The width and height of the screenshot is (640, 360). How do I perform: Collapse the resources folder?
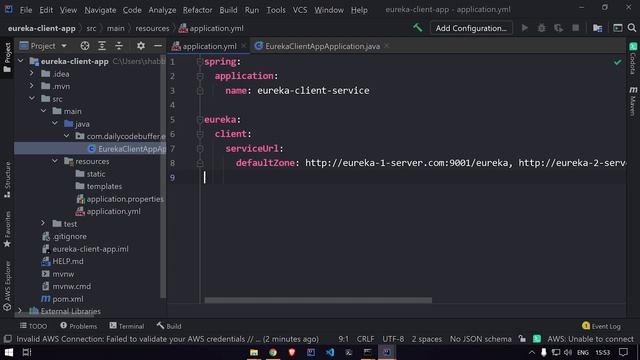tap(55, 161)
